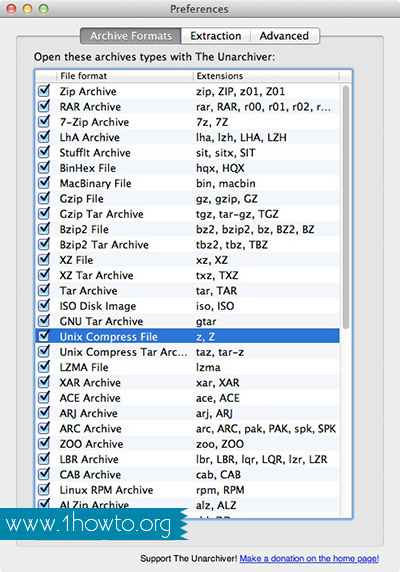Disable the ACE Archive checkbox
Image resolution: width=400 pixels, height=572 pixels.
(44, 397)
